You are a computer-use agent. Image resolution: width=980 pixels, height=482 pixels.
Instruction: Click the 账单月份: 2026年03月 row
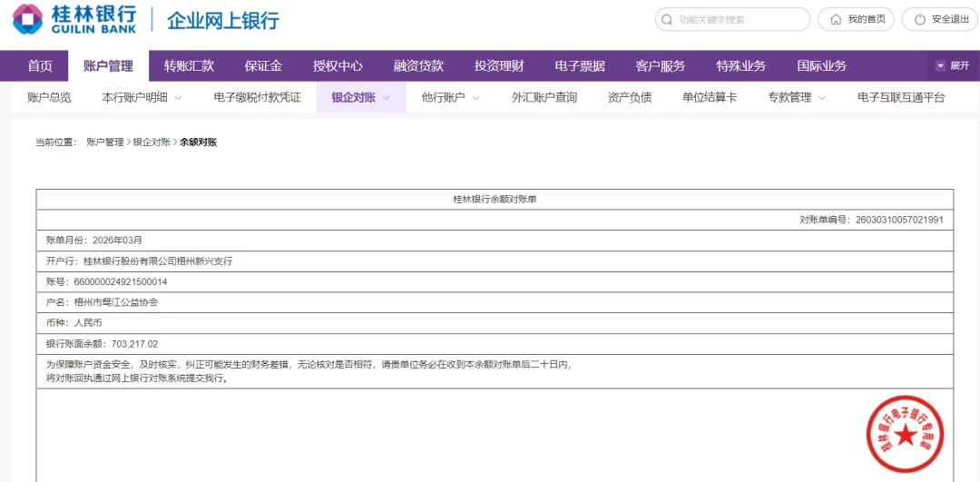point(495,240)
